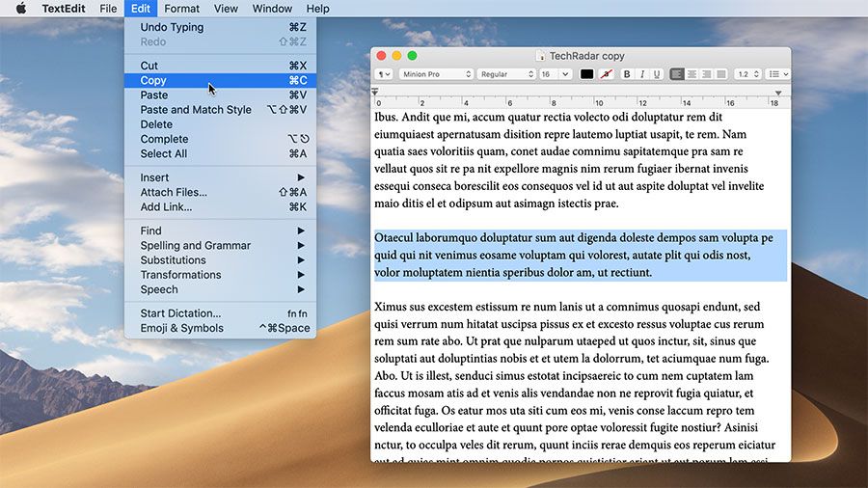This screenshot has width=868, height=488.
Task: Choose Start Dictation… from Edit menu
Action: pyautogui.click(x=220, y=313)
